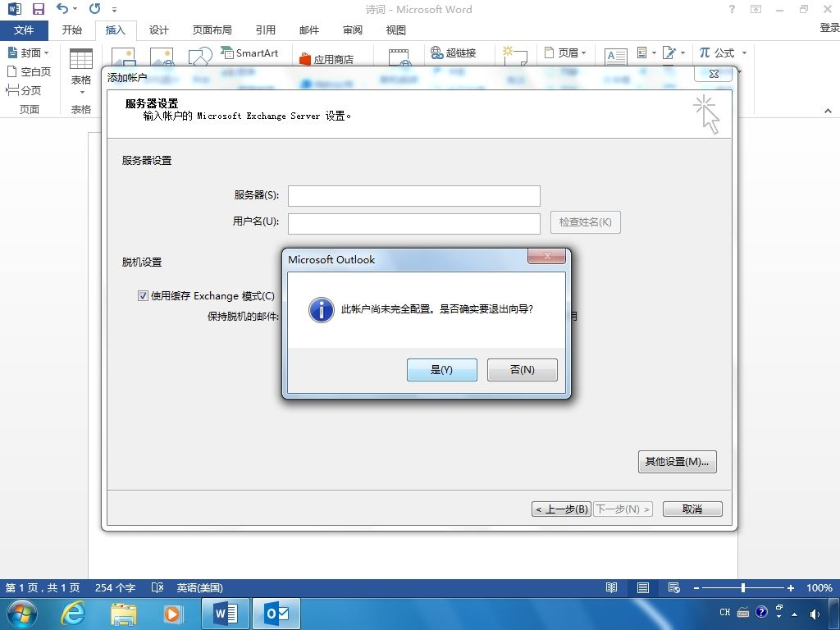The width and height of the screenshot is (840, 630).
Task: Show hidden tray icons arrow
Action: 794,614
